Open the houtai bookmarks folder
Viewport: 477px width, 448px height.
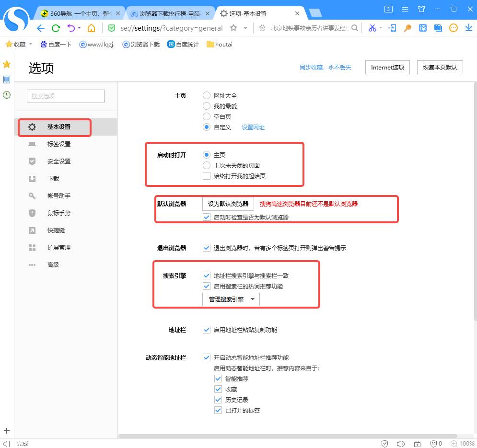(x=220, y=45)
